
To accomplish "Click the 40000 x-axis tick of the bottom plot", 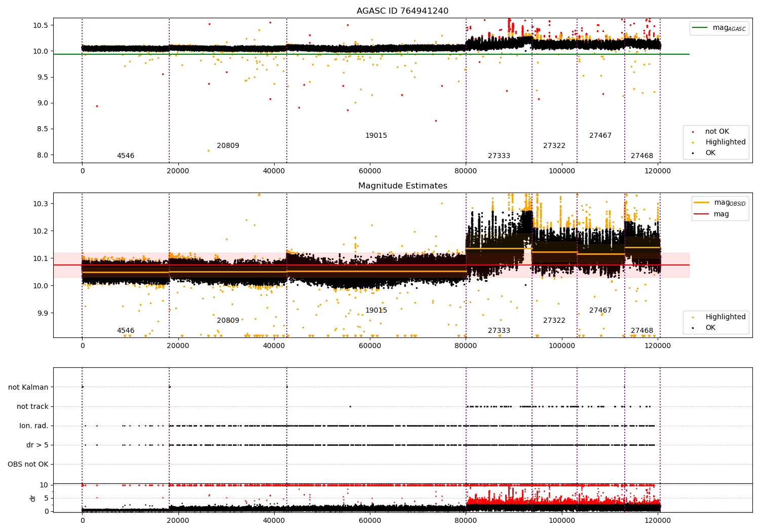I will pyautogui.click(x=274, y=521).
